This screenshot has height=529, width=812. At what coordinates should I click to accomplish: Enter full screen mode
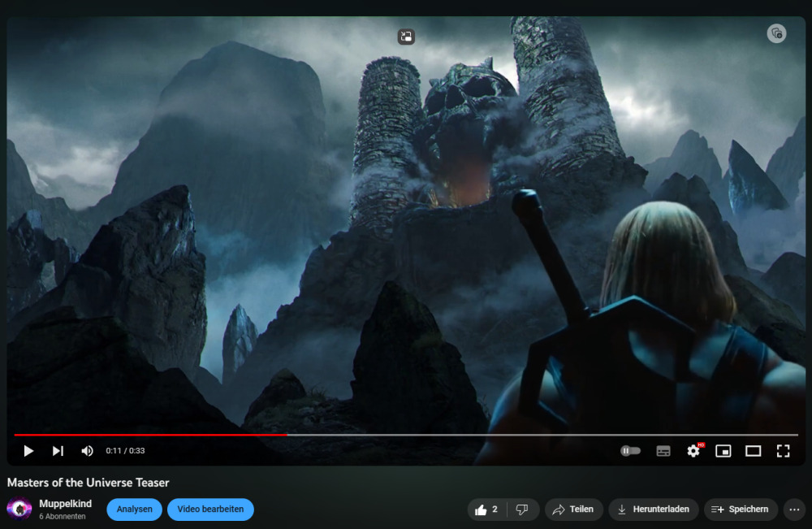[x=783, y=451]
